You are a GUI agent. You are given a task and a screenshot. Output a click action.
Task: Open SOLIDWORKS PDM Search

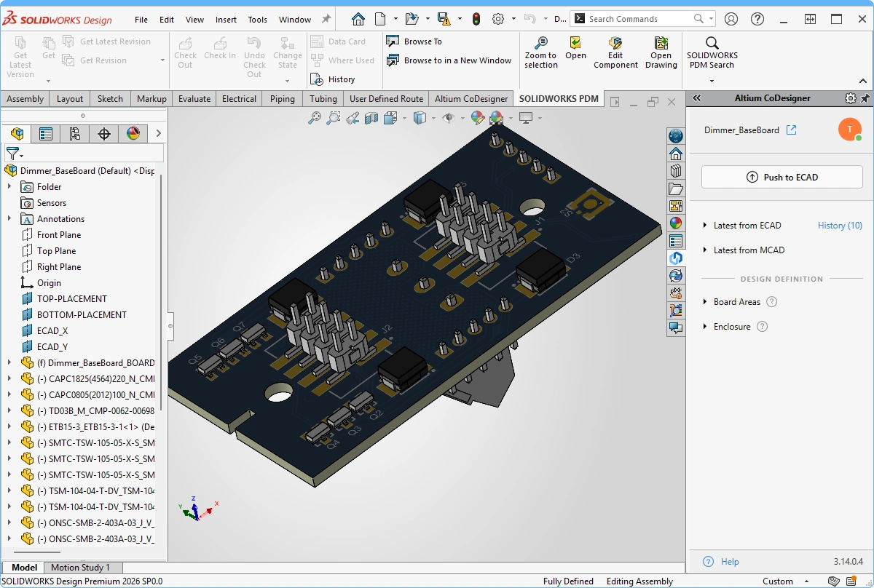tap(712, 53)
